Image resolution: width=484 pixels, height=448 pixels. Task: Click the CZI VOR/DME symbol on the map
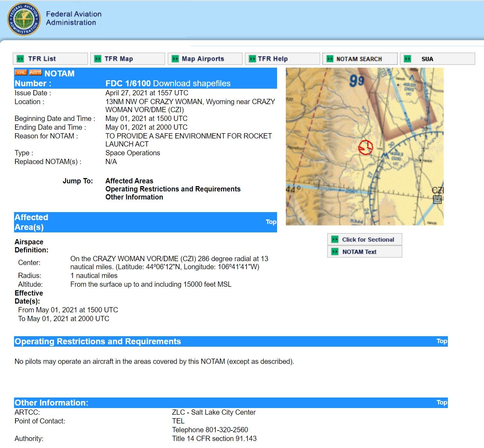click(437, 199)
